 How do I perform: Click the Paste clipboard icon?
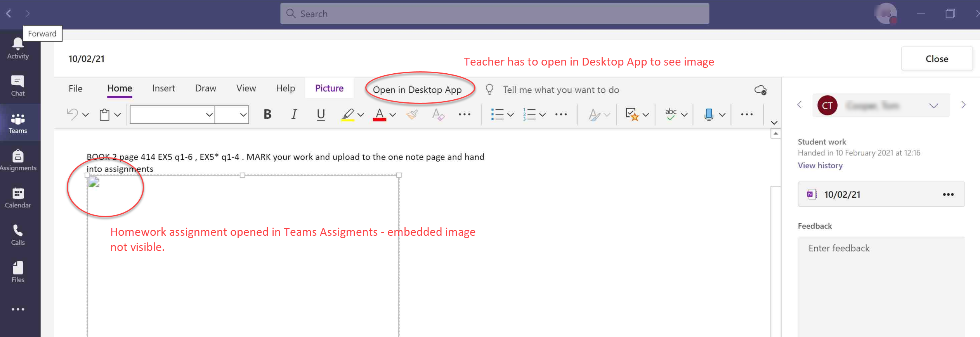point(104,114)
